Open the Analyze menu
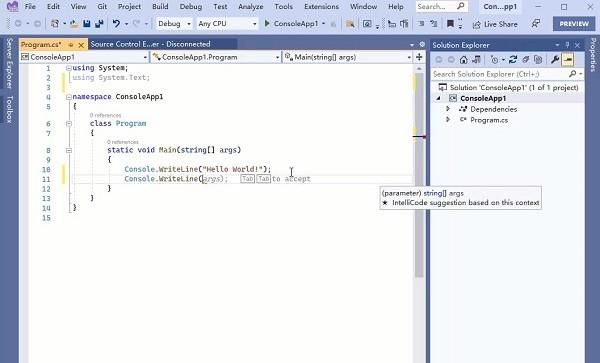The image size is (600, 363). [251, 7]
